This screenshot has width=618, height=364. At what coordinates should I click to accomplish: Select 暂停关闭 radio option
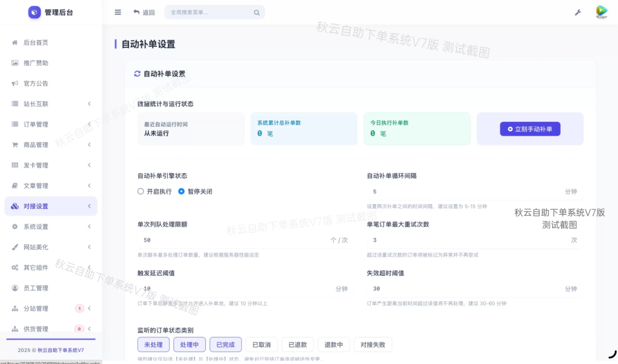pos(181,191)
